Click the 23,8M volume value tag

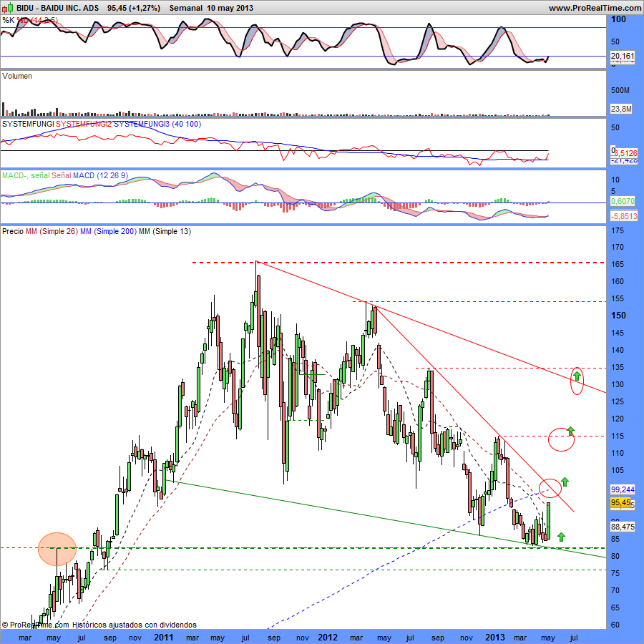click(x=621, y=109)
